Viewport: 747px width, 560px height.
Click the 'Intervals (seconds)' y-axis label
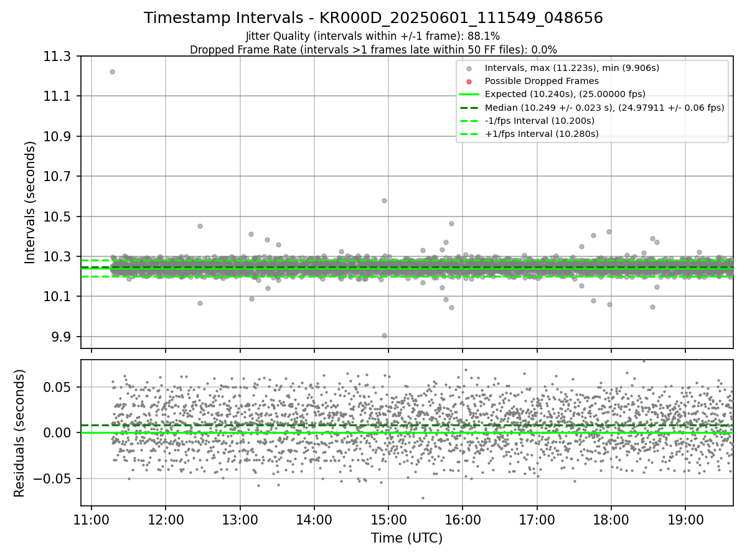coord(31,202)
